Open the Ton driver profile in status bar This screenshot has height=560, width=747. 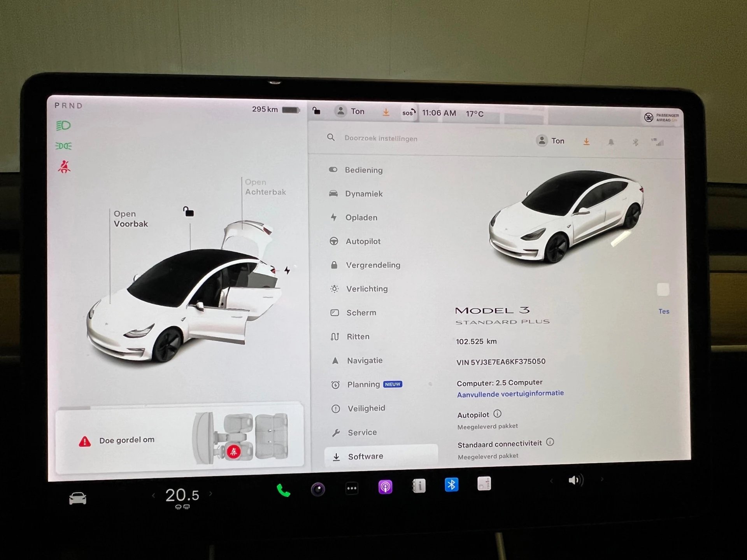point(349,111)
